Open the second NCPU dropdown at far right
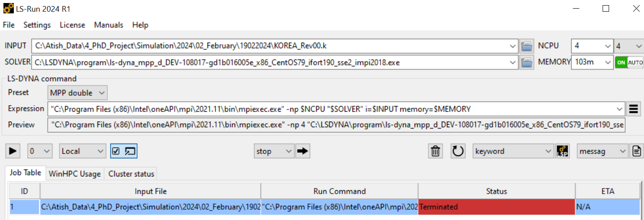 click(x=629, y=46)
